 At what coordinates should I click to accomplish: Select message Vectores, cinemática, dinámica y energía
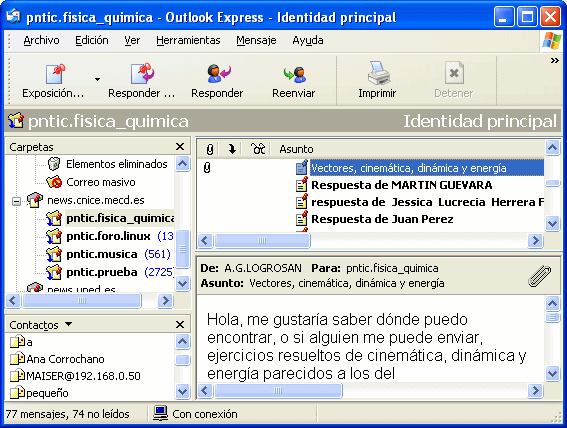[427, 168]
